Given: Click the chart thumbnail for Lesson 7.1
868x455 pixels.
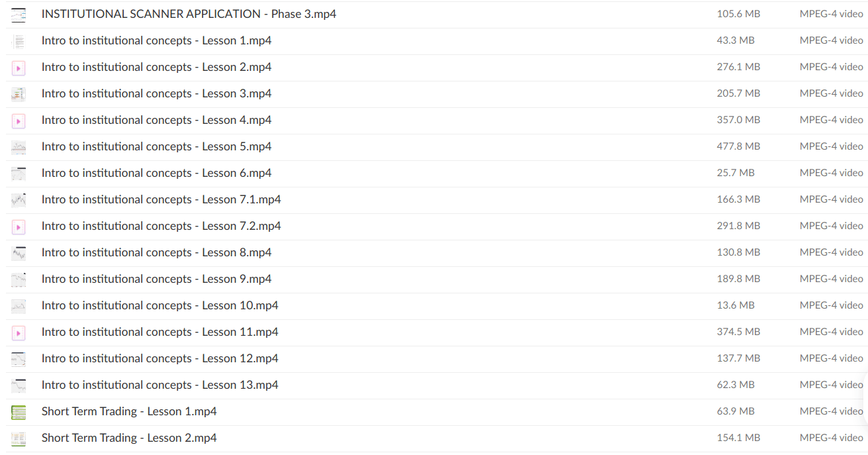Looking at the screenshot, I should (19, 200).
